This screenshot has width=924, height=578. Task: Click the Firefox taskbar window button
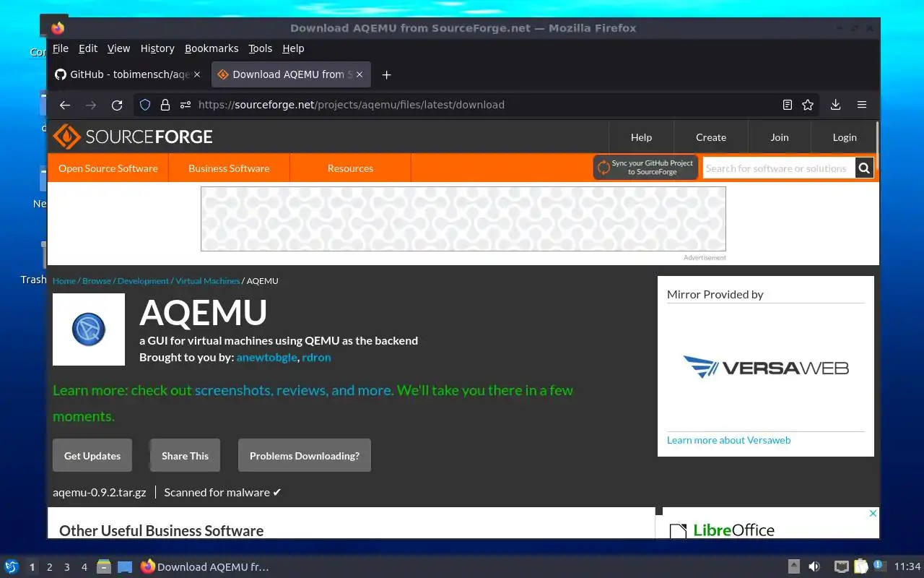[x=205, y=566]
